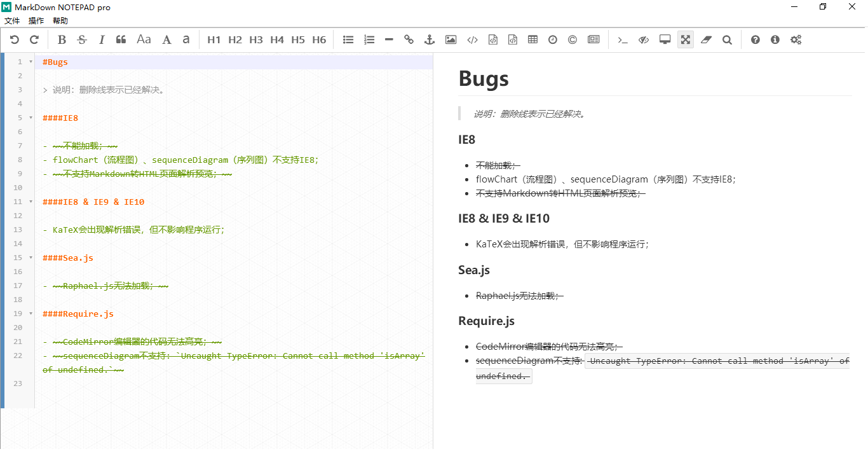Viewport: 868px width, 463px height.
Task: Insert HTML entities copyright icon
Action: pyautogui.click(x=573, y=39)
